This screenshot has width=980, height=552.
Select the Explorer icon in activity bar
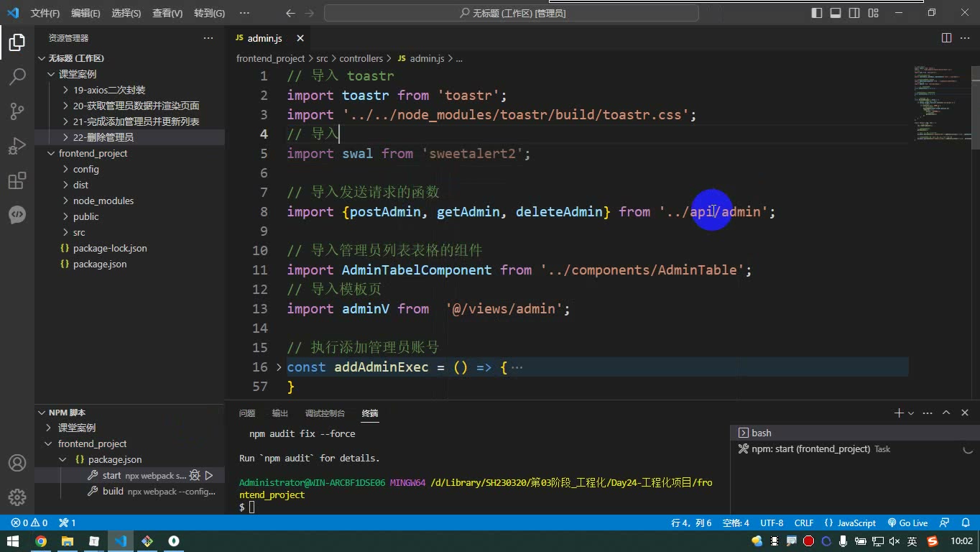click(x=17, y=42)
